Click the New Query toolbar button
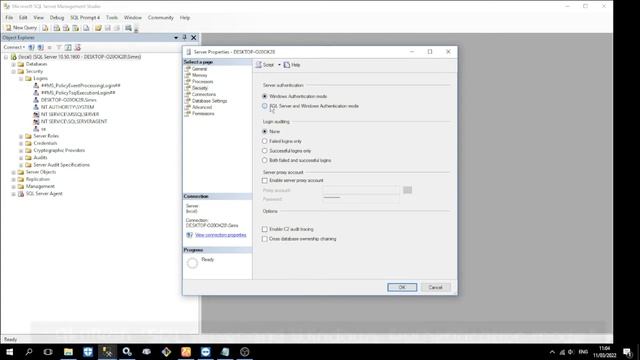The width and height of the screenshot is (640, 360). tap(21, 28)
